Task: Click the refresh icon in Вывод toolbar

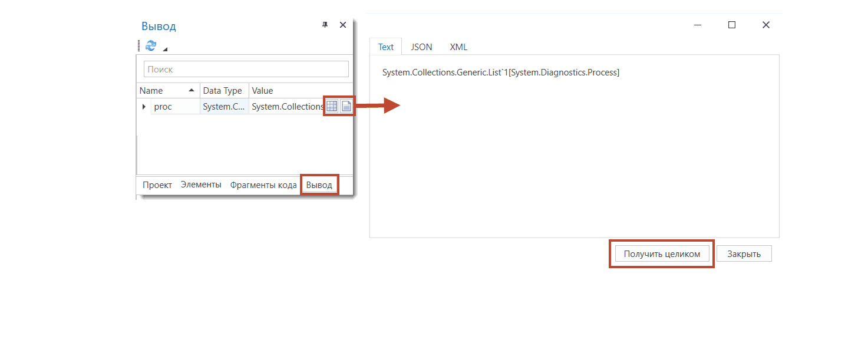Action: pos(151,46)
